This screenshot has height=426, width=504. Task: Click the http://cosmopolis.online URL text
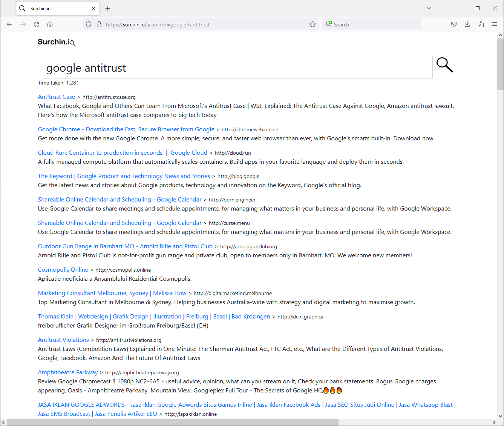[x=123, y=270]
